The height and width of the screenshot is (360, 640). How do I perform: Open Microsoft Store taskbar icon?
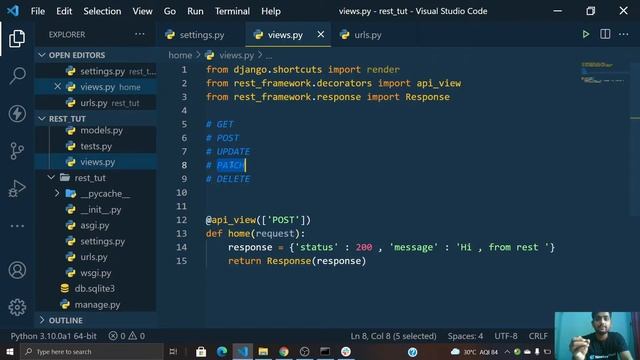[x=201, y=351]
